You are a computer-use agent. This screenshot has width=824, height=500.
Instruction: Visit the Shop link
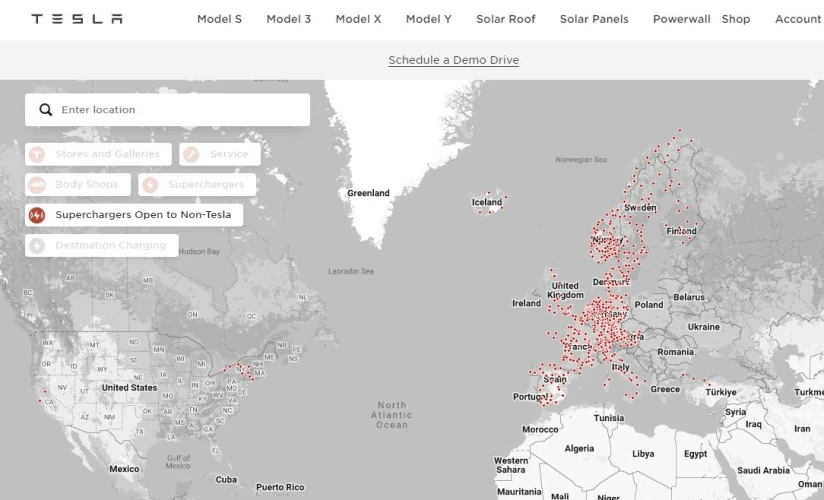tap(736, 19)
